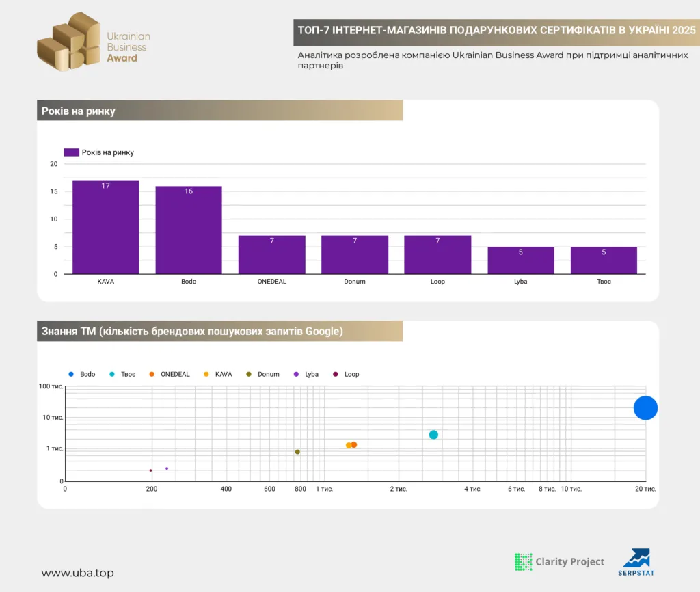Click the ONEDEAL orange legend dot
700x592 pixels.
(x=152, y=374)
